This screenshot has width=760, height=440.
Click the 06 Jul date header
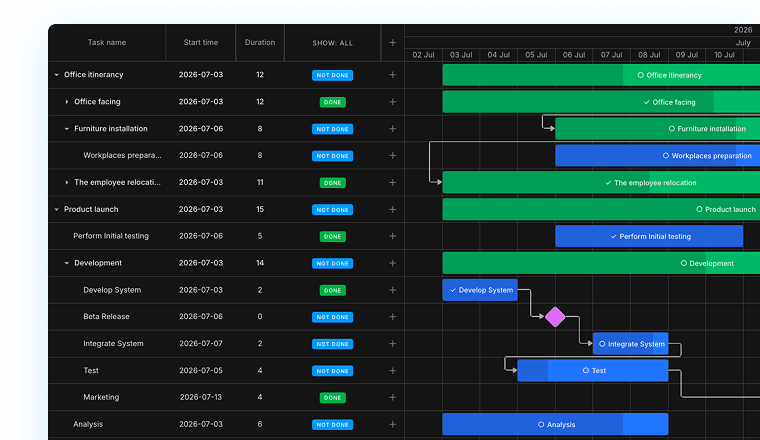pyautogui.click(x=574, y=55)
